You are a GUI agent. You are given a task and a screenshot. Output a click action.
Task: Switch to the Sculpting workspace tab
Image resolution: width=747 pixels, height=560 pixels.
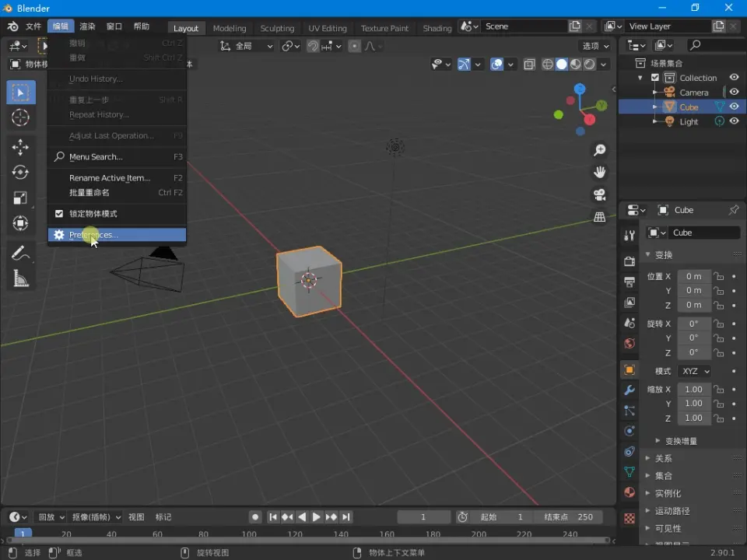pos(277,28)
